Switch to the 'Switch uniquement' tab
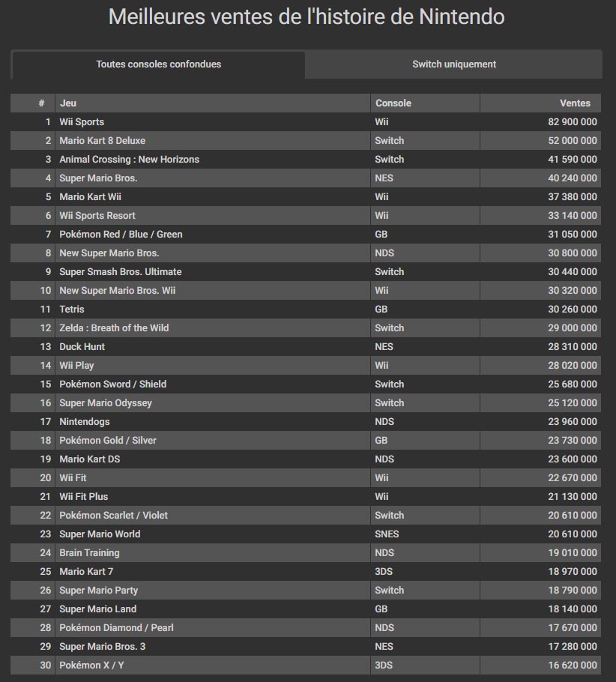The image size is (616, 682). (x=453, y=64)
